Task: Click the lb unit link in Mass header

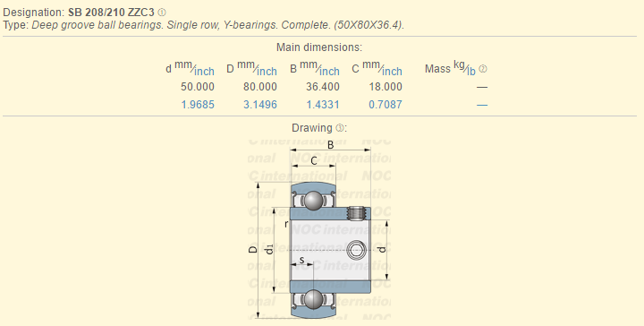Action: pyautogui.click(x=471, y=72)
